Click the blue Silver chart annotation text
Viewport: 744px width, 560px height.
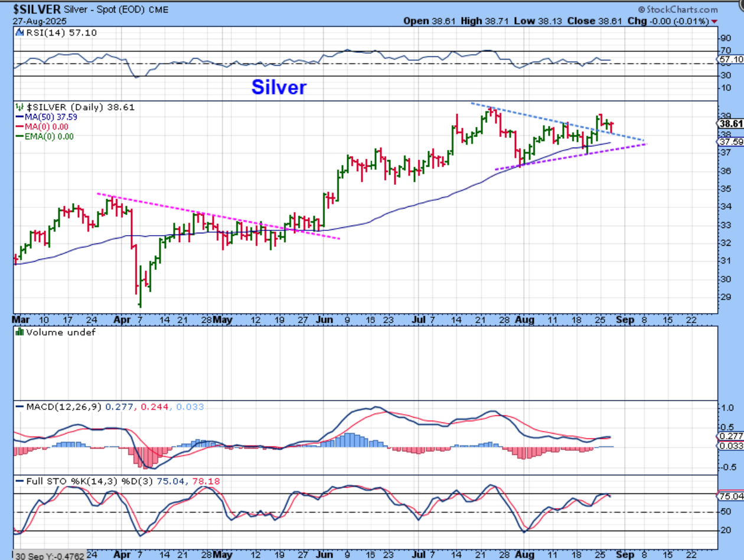tap(279, 87)
